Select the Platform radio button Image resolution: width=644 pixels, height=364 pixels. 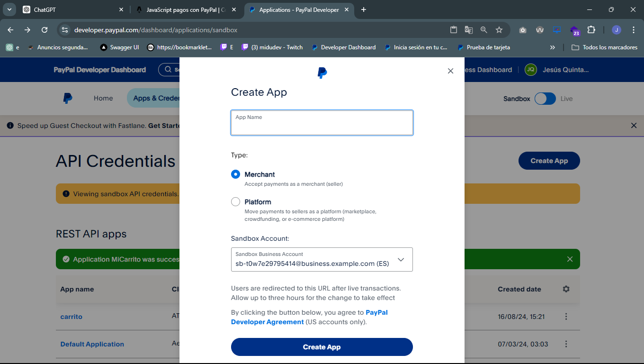pos(235,202)
